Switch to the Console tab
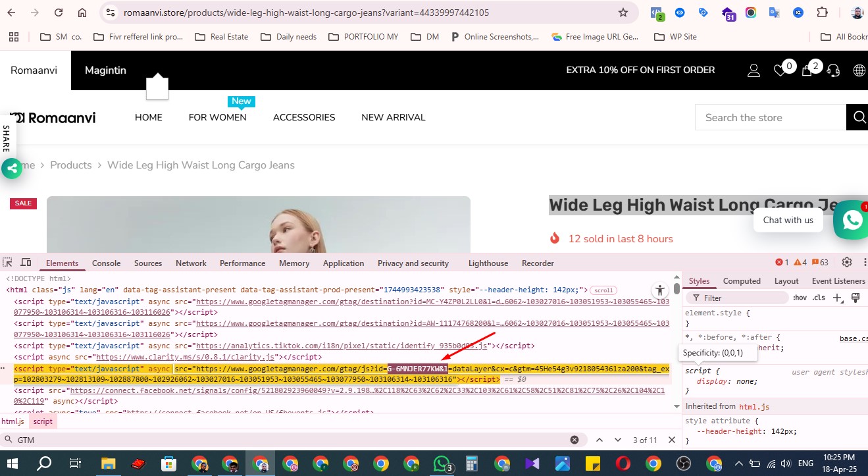 [106, 263]
